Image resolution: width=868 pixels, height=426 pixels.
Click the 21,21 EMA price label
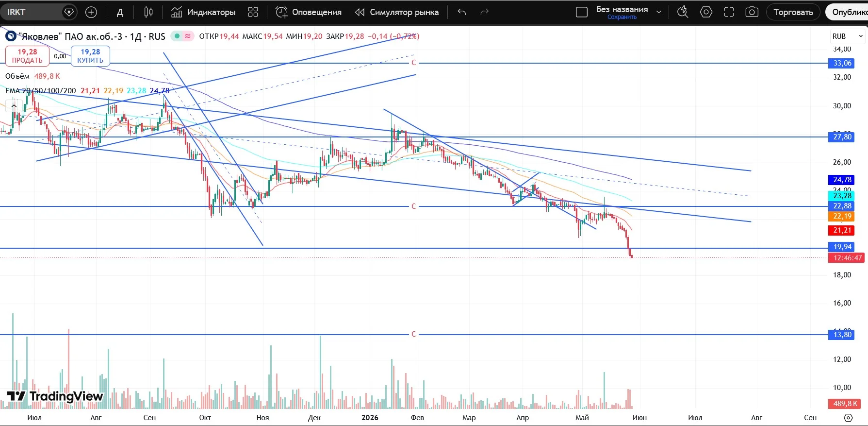[842, 230]
